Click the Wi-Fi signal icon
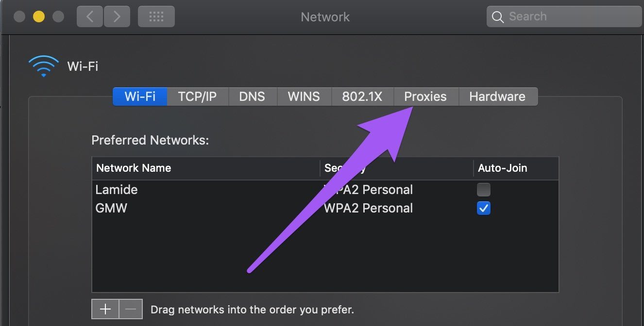The height and width of the screenshot is (326, 644). pos(44,66)
